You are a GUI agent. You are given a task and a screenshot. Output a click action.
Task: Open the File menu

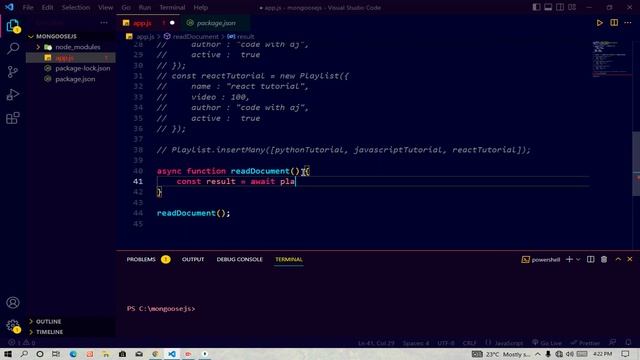[x=28, y=7]
